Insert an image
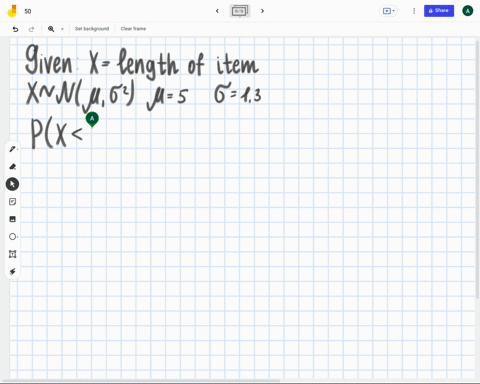 click(x=13, y=219)
